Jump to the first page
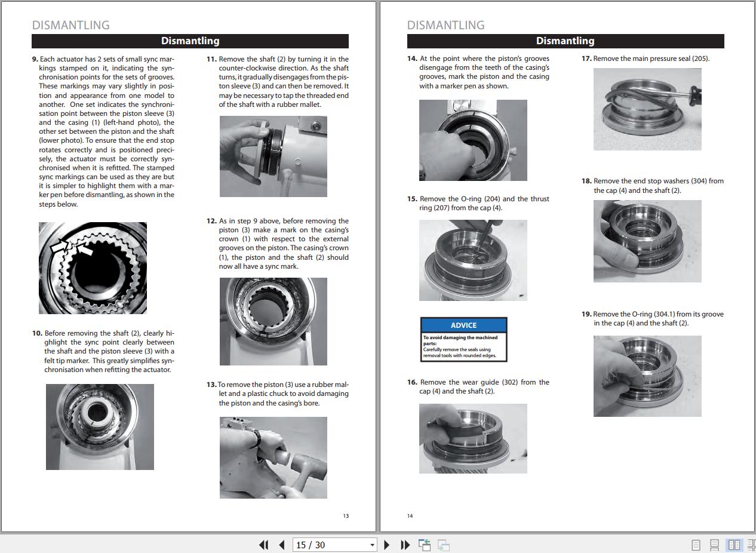Image resolution: width=756 pixels, height=553 pixels. click(263, 545)
